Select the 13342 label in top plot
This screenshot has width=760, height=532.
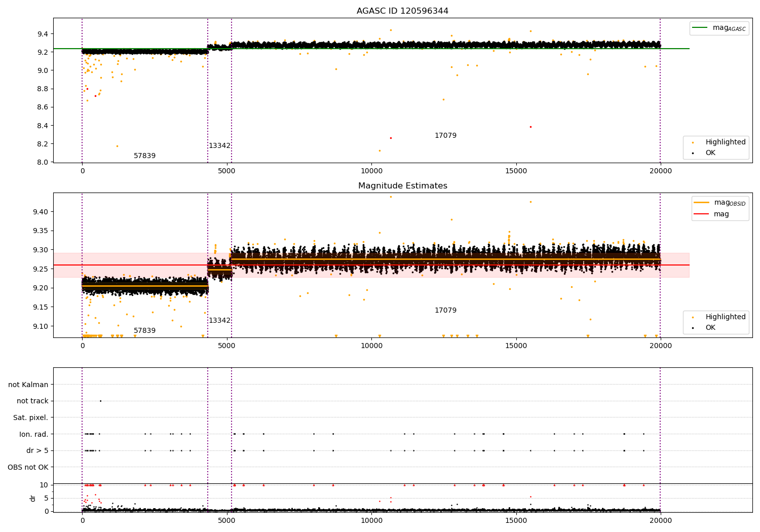coord(219,146)
